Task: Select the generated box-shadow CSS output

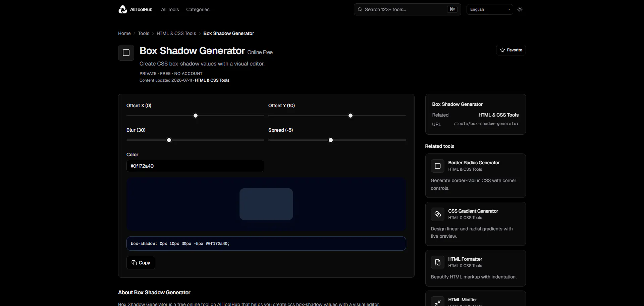Action: point(266,244)
